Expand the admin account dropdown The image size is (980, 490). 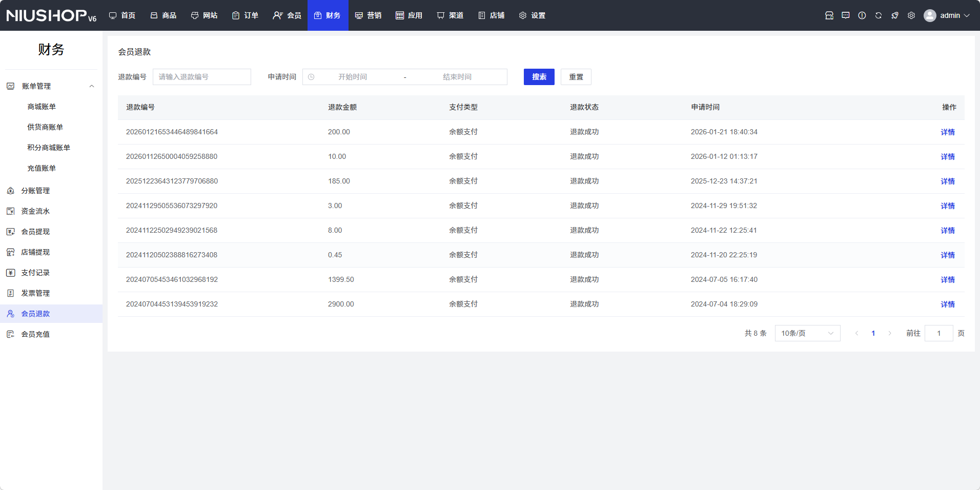click(x=947, y=15)
